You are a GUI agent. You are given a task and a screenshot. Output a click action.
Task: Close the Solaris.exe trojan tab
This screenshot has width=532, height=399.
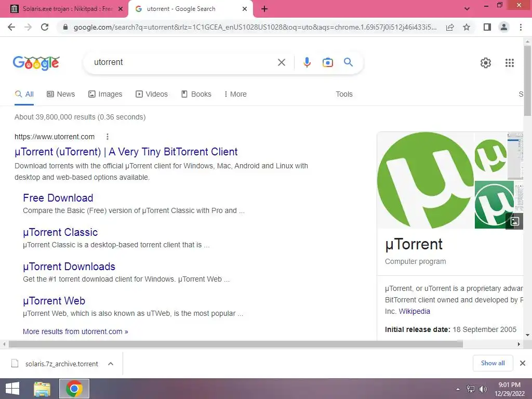pos(121,9)
